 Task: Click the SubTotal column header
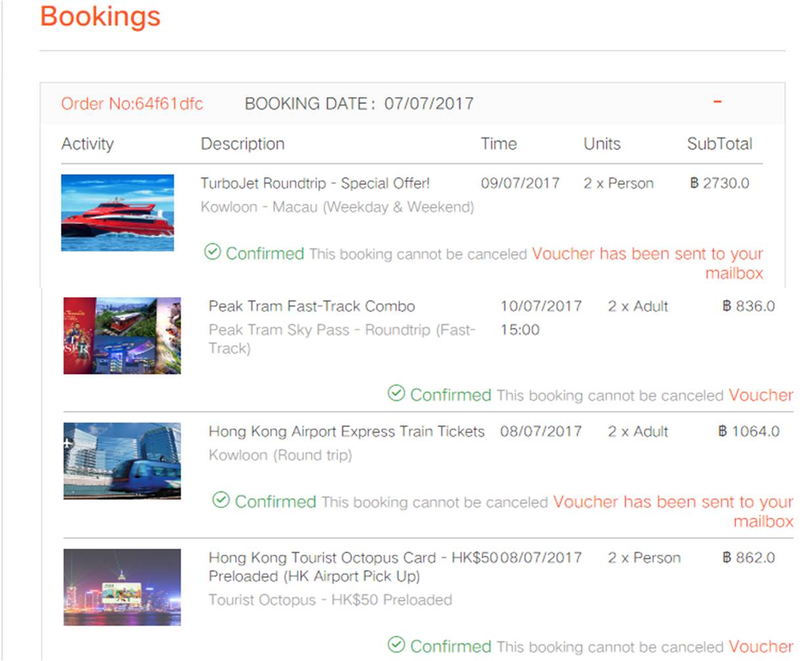(x=719, y=144)
